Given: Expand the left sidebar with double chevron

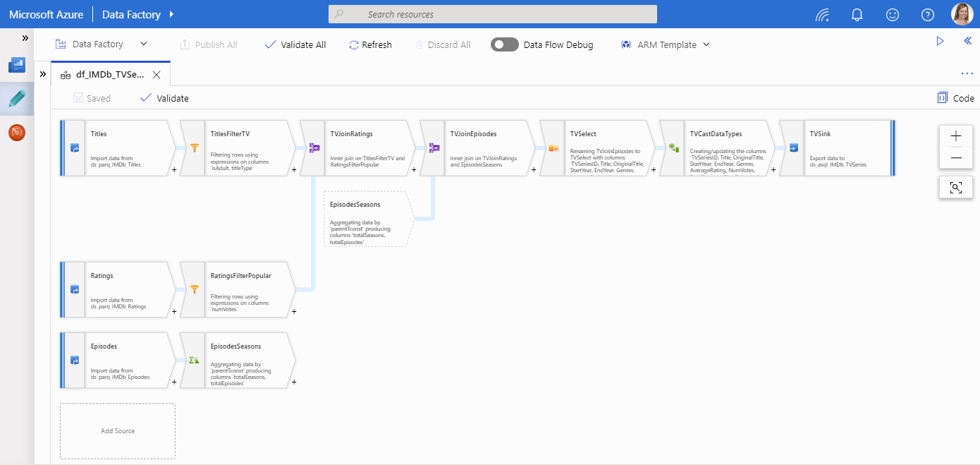Looking at the screenshot, I should [x=25, y=38].
